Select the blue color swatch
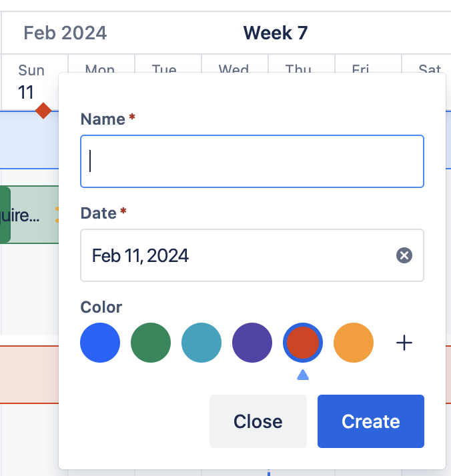Image resolution: width=451 pixels, height=476 pixels. pyautogui.click(x=100, y=343)
